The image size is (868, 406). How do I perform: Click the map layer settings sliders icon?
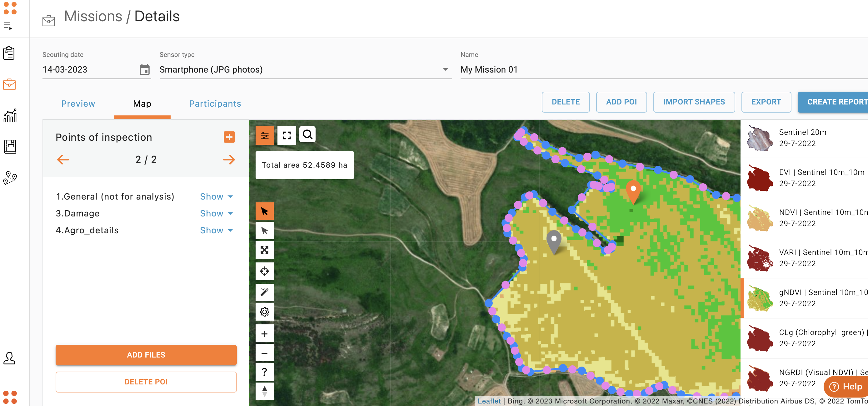pyautogui.click(x=265, y=135)
